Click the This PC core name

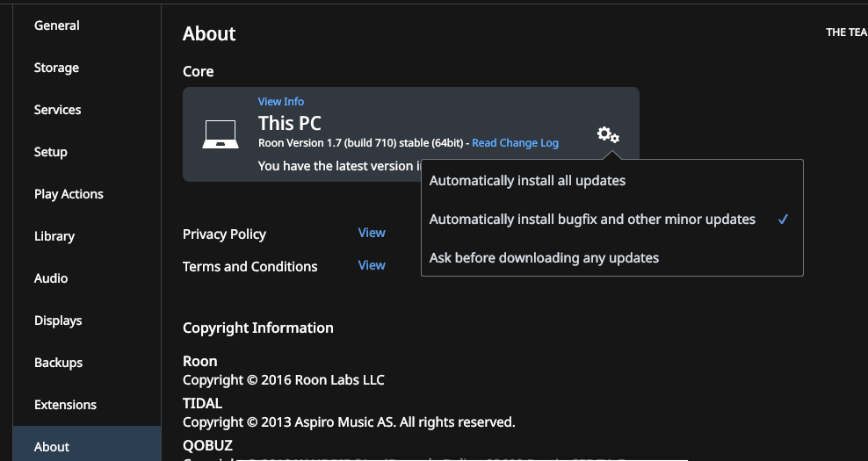[x=290, y=123]
